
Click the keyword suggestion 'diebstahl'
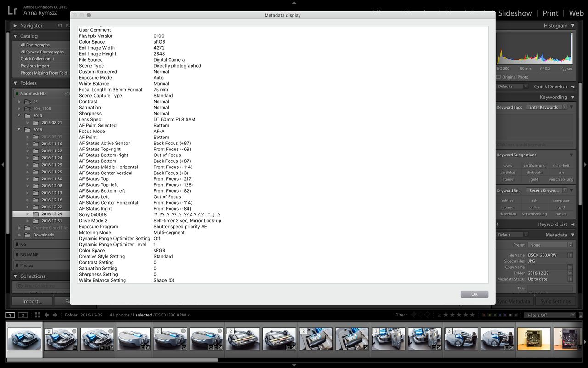pyautogui.click(x=534, y=172)
